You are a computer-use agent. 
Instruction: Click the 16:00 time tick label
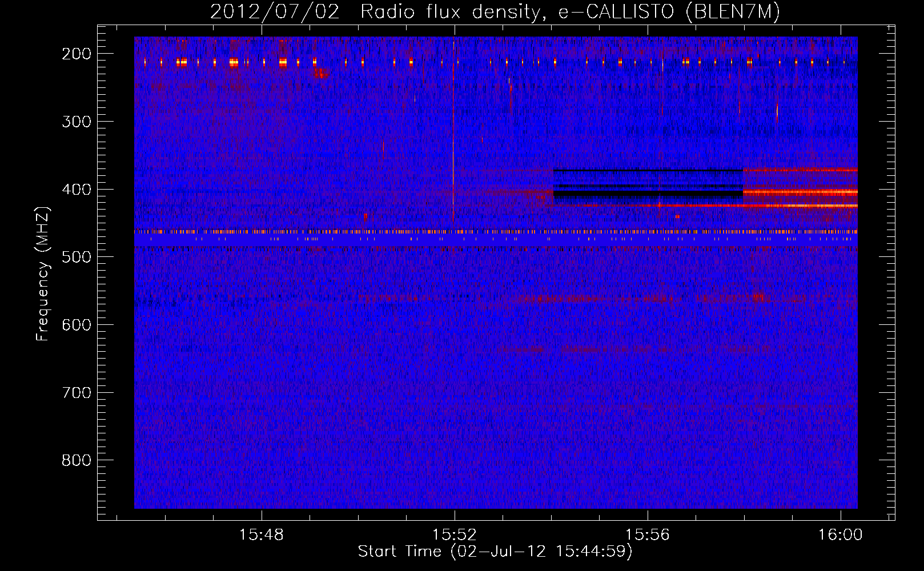pyautogui.click(x=840, y=535)
